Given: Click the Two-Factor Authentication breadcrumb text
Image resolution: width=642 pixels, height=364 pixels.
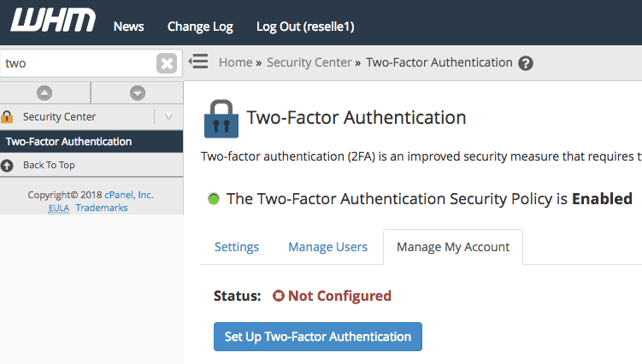Looking at the screenshot, I should tap(439, 62).
